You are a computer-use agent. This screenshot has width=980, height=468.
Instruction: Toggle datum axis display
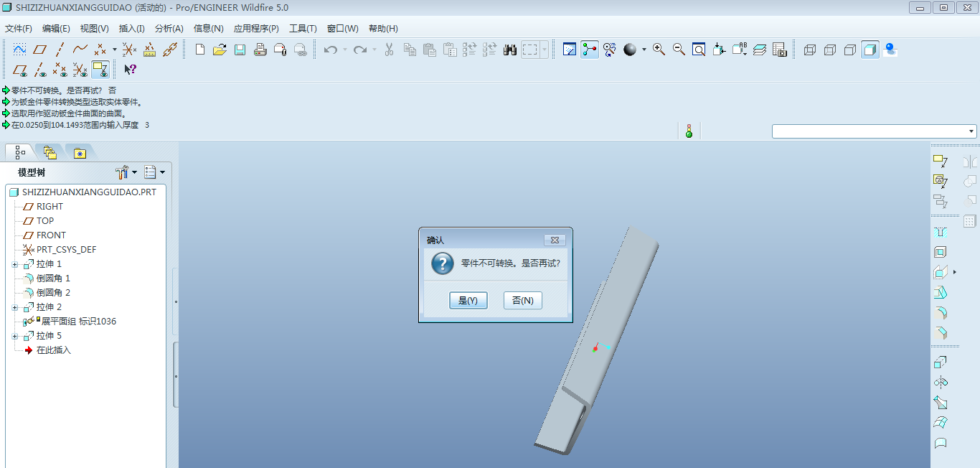click(x=40, y=70)
